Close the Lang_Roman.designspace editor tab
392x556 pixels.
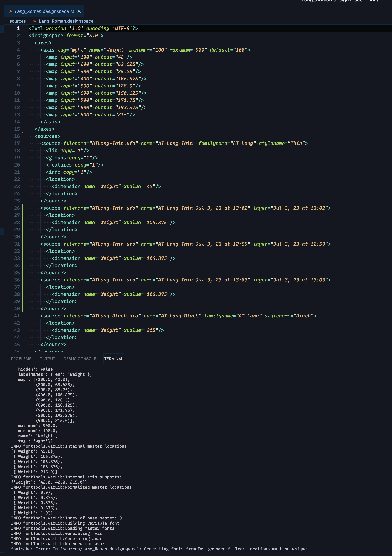click(79, 11)
